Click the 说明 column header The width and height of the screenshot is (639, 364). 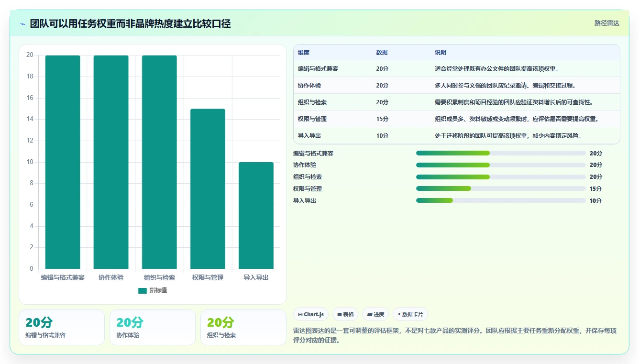click(x=441, y=53)
